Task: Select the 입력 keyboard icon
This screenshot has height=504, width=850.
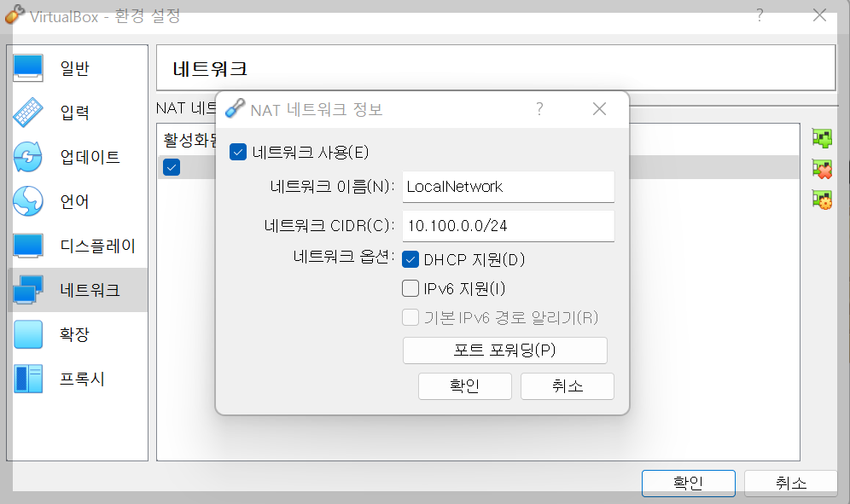Action: pos(28,113)
